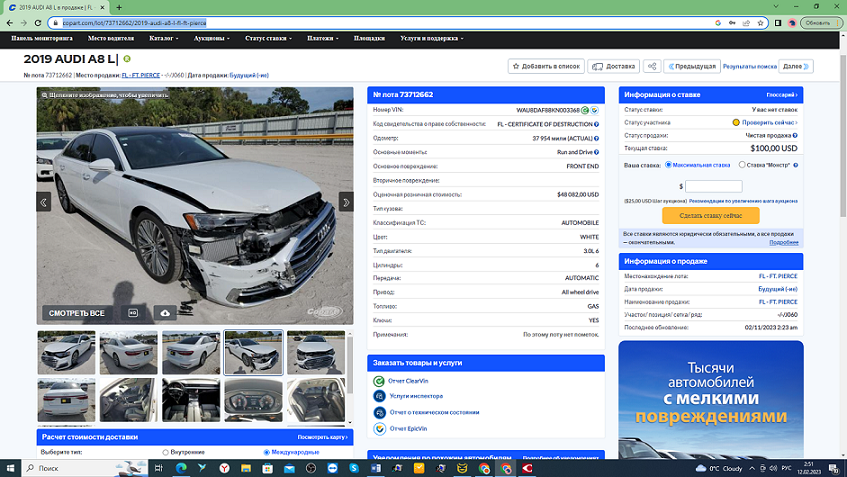
Task: Expand Каталог menu dropdown
Action: click(x=164, y=38)
